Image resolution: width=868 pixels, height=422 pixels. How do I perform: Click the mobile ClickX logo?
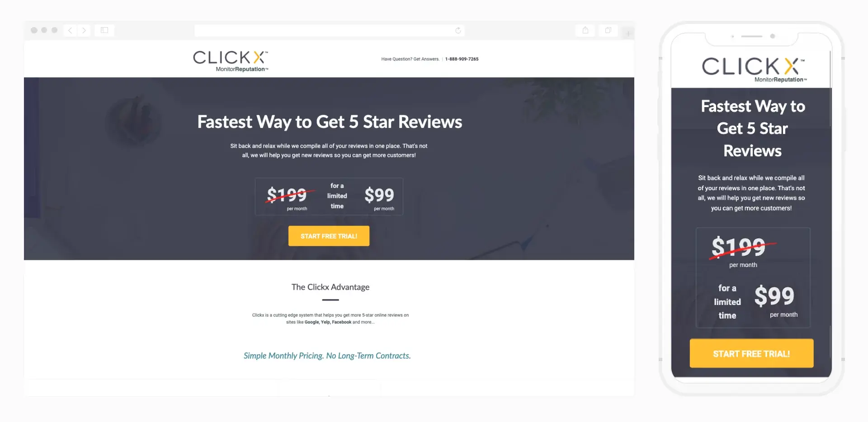[754, 70]
